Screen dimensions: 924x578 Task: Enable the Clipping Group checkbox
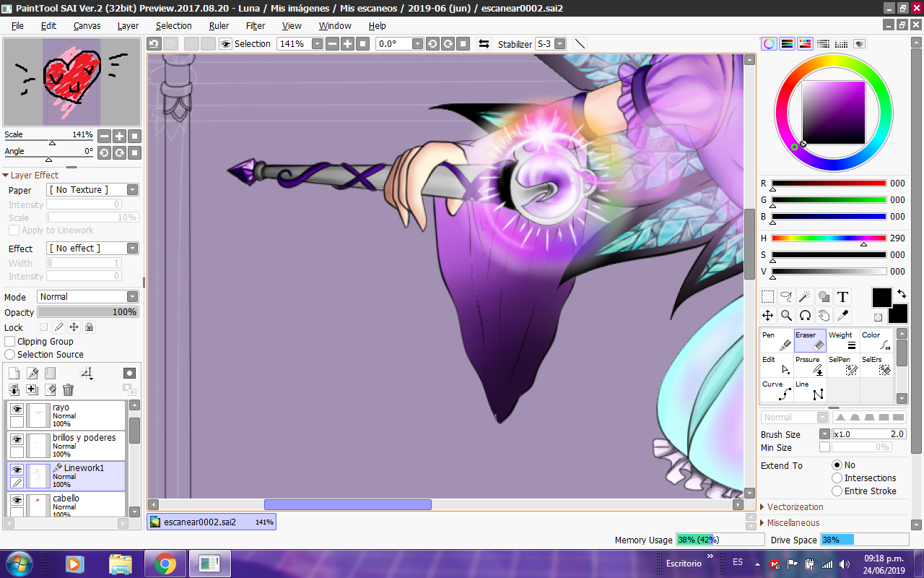[x=10, y=342]
